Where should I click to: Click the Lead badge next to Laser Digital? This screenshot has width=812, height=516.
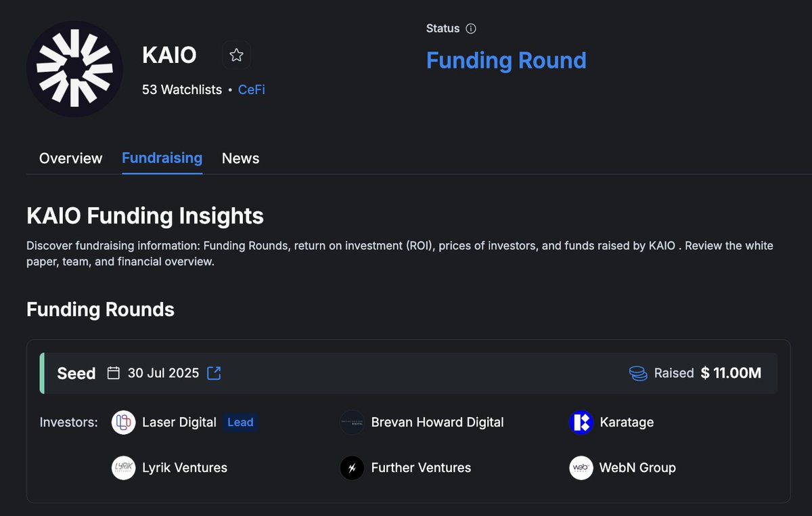tap(240, 423)
